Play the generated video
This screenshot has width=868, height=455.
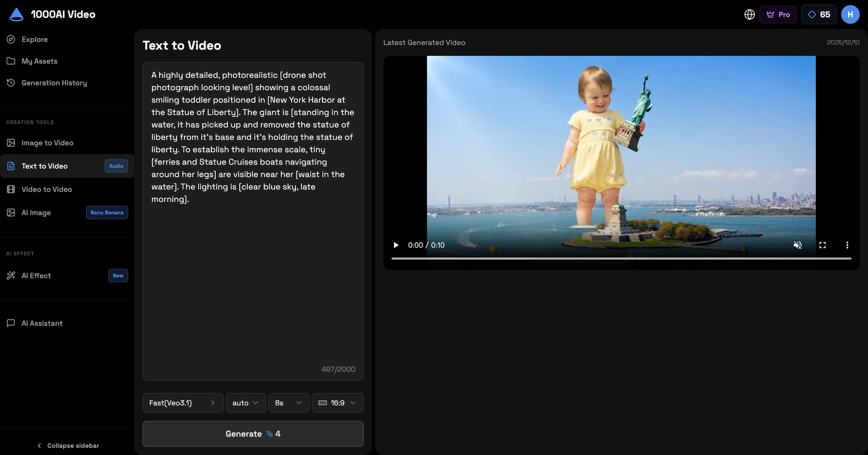[x=396, y=245]
